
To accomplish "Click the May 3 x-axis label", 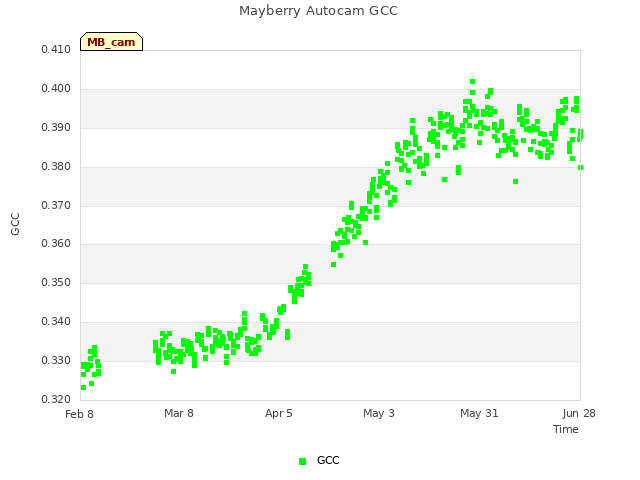I will pyautogui.click(x=379, y=413).
